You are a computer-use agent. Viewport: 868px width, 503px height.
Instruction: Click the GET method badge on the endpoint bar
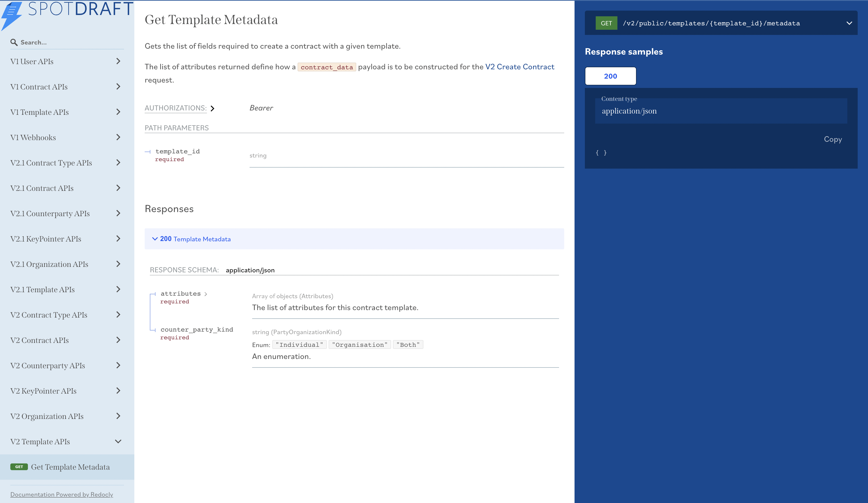606,23
